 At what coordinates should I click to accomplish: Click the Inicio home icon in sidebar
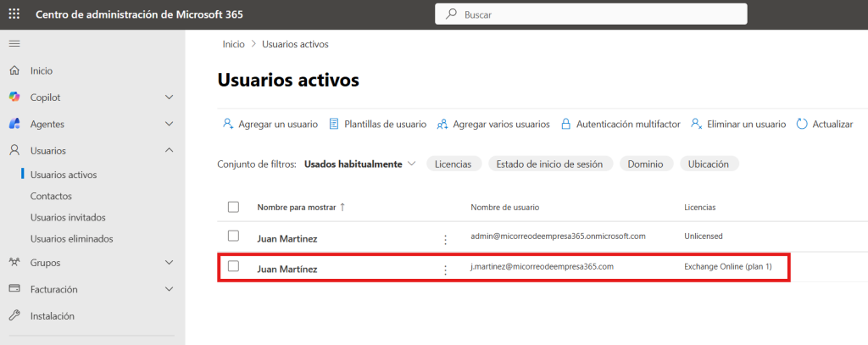click(x=14, y=70)
